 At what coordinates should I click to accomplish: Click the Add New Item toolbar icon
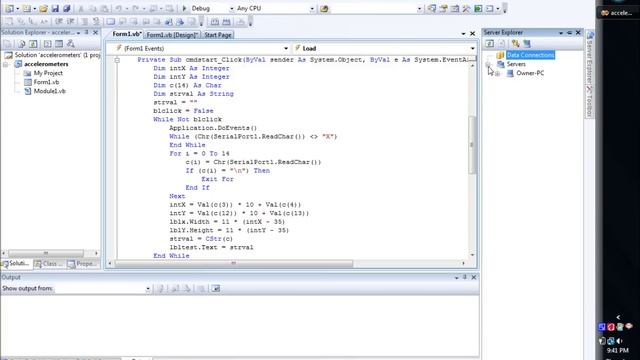pyautogui.click(x=27, y=8)
